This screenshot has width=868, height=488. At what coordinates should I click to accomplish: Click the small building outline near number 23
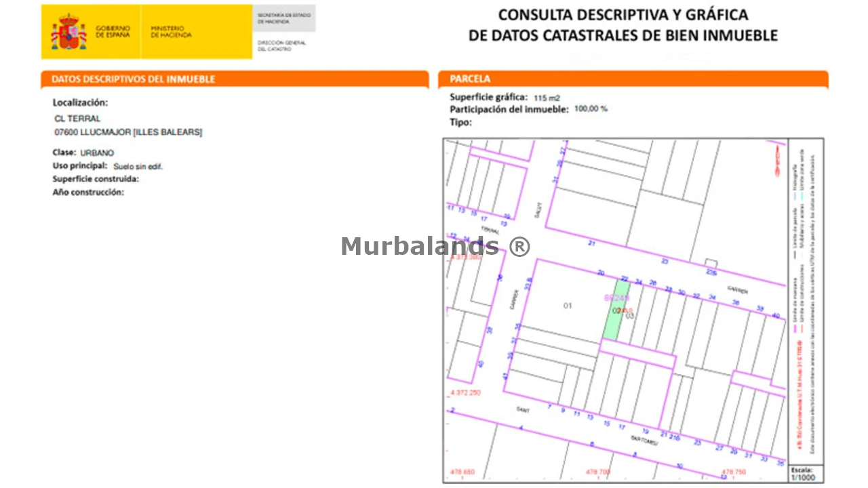(x=710, y=263)
